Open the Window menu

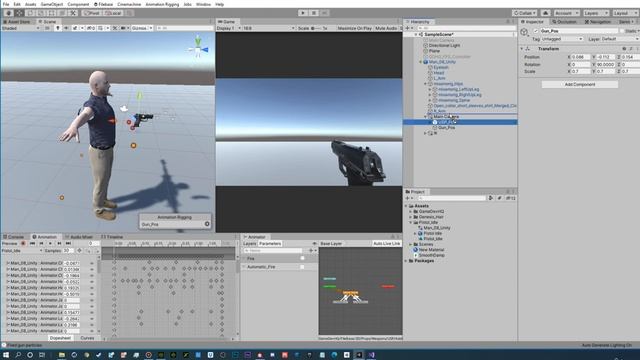(x=203, y=4)
